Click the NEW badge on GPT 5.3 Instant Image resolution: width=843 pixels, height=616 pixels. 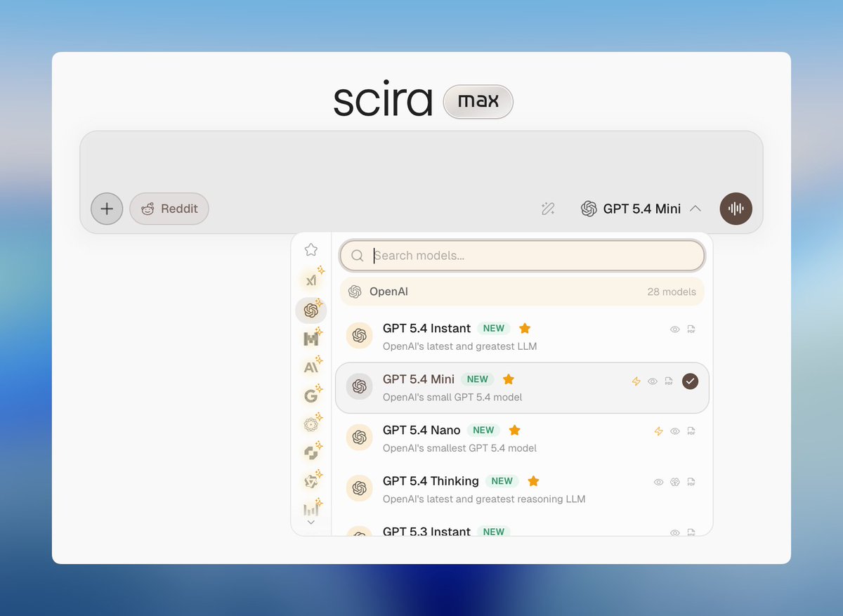point(494,532)
